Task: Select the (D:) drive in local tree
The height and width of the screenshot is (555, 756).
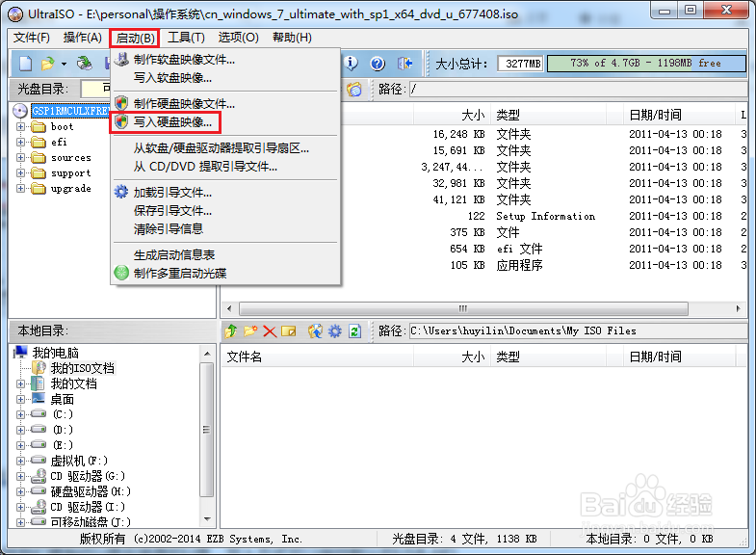Action: 63,430
